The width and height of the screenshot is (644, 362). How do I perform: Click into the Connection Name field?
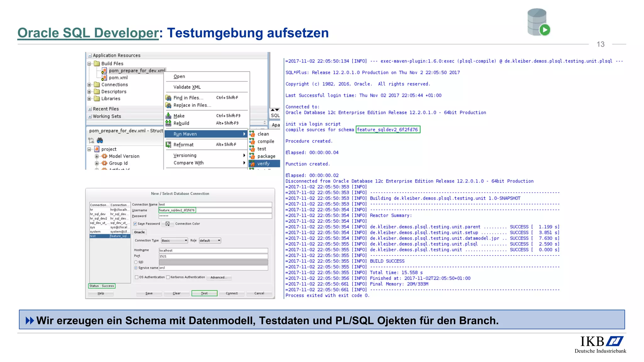215,205
